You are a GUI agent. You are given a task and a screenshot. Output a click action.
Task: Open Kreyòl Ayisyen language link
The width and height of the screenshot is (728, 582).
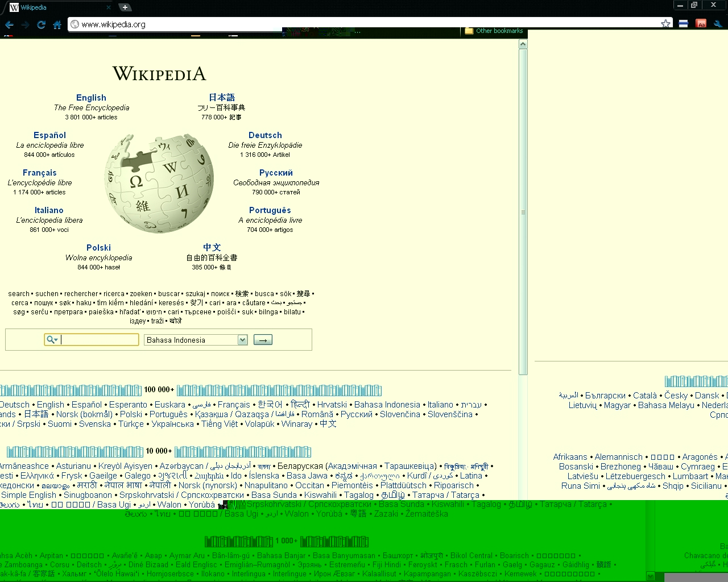pos(125,466)
